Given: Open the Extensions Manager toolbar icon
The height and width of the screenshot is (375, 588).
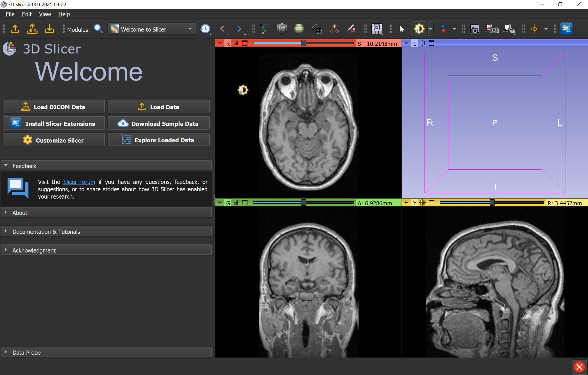Looking at the screenshot, I should click(x=566, y=29).
